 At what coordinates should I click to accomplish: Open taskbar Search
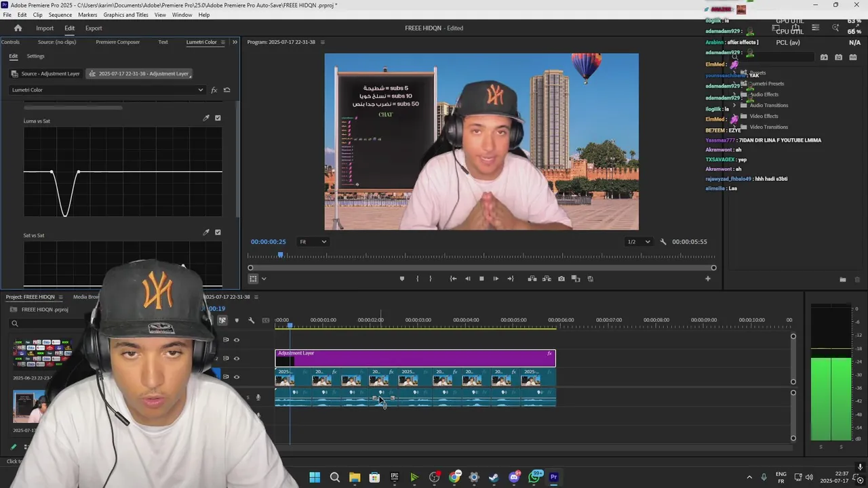point(334,477)
